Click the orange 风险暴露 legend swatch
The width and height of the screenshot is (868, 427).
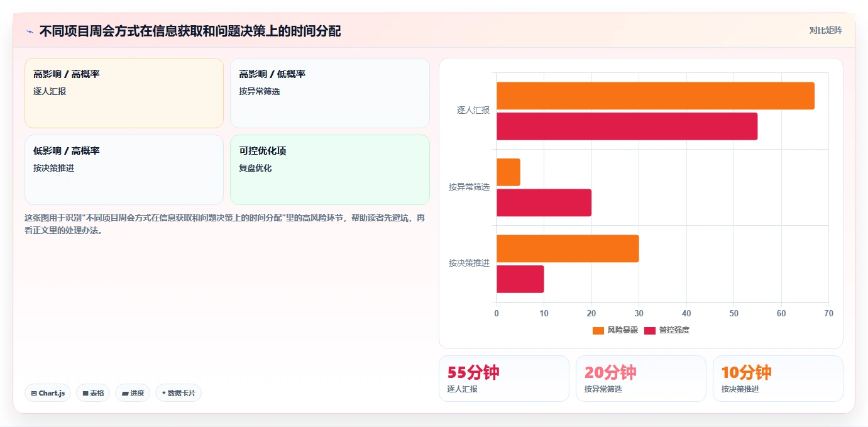click(x=598, y=330)
